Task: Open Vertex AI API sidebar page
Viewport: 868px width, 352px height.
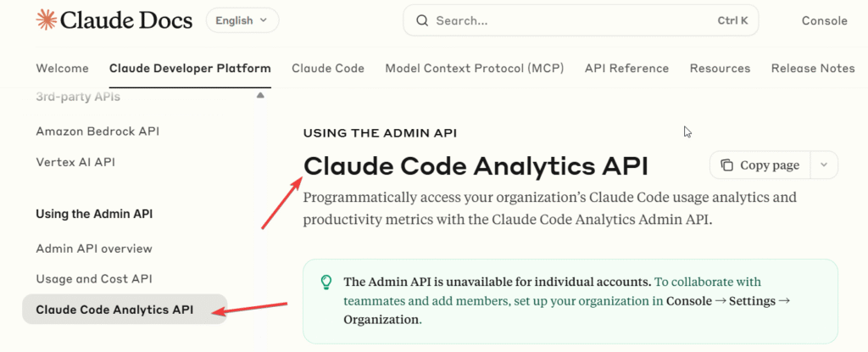Action: tap(75, 162)
